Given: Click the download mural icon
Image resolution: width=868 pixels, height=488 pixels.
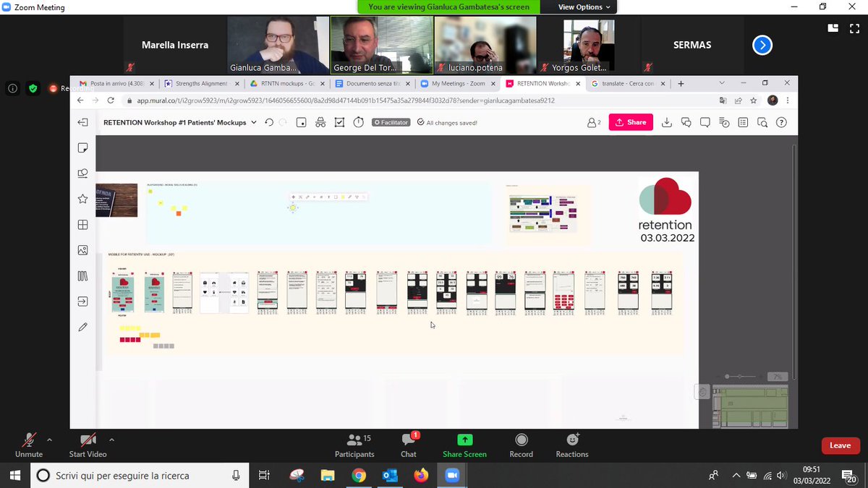Looking at the screenshot, I should click(x=667, y=122).
